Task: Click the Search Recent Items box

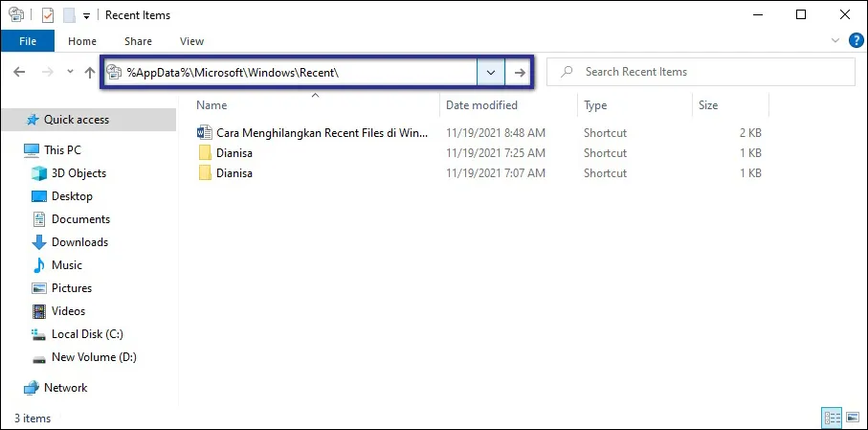Action: tap(701, 72)
